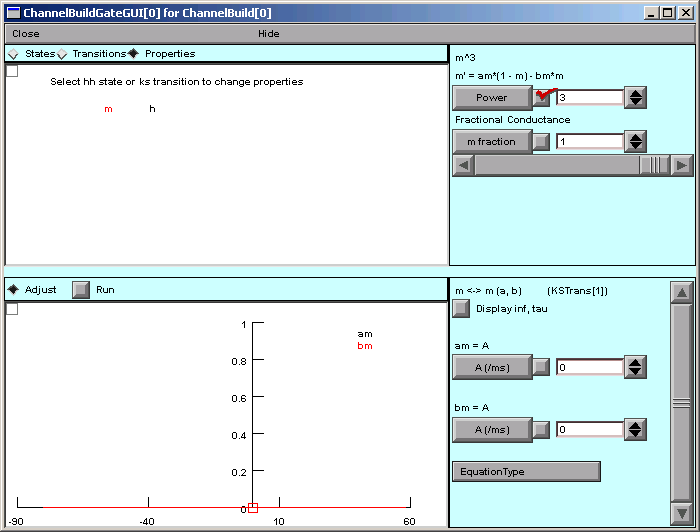Image resolution: width=700 pixels, height=532 pixels.
Task: Click the vertical scrollbar up arrow
Action: 681,292
